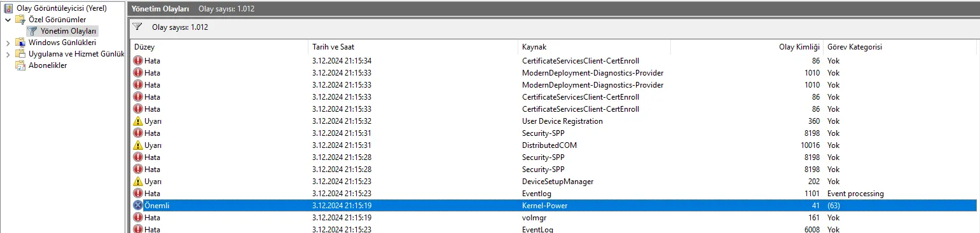Click 'Uyarı' level on DeviceSetupManager row
The width and height of the screenshot is (980, 233).
(153, 182)
